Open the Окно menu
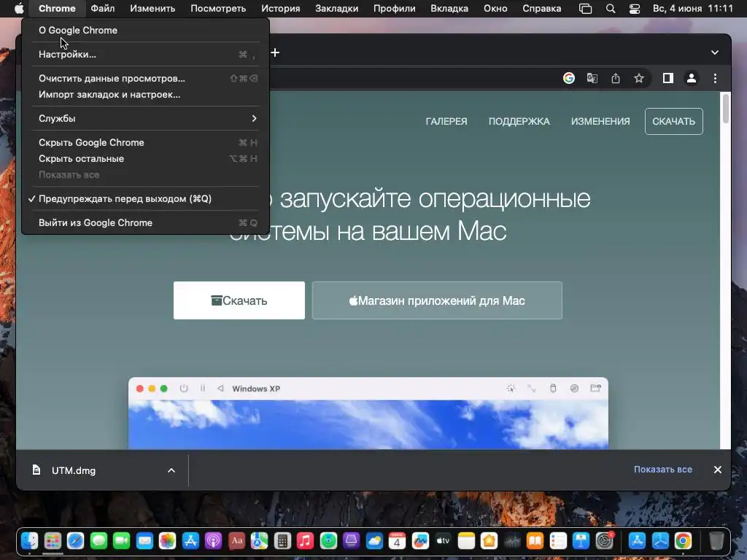Image resolution: width=747 pixels, height=560 pixels. [x=495, y=9]
